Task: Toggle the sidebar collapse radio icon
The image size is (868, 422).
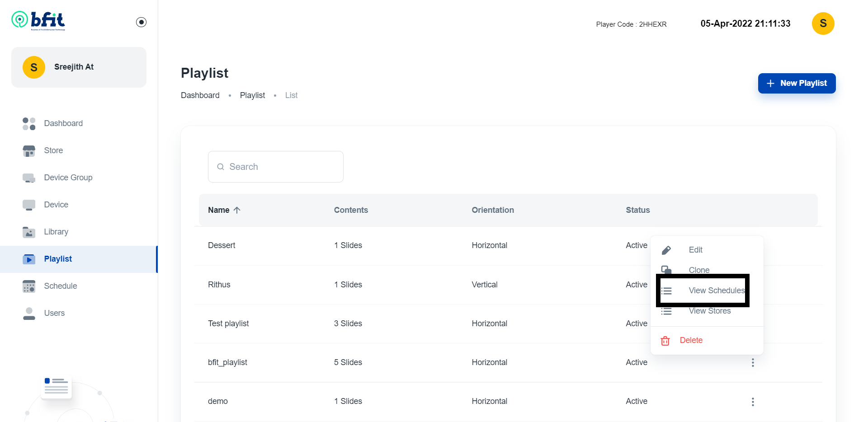Action: pos(141,22)
